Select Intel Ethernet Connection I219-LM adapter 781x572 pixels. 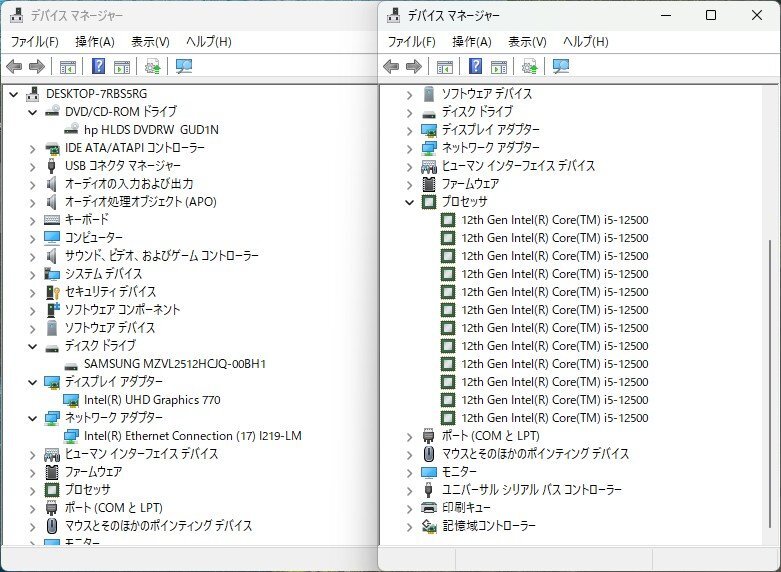click(x=192, y=436)
